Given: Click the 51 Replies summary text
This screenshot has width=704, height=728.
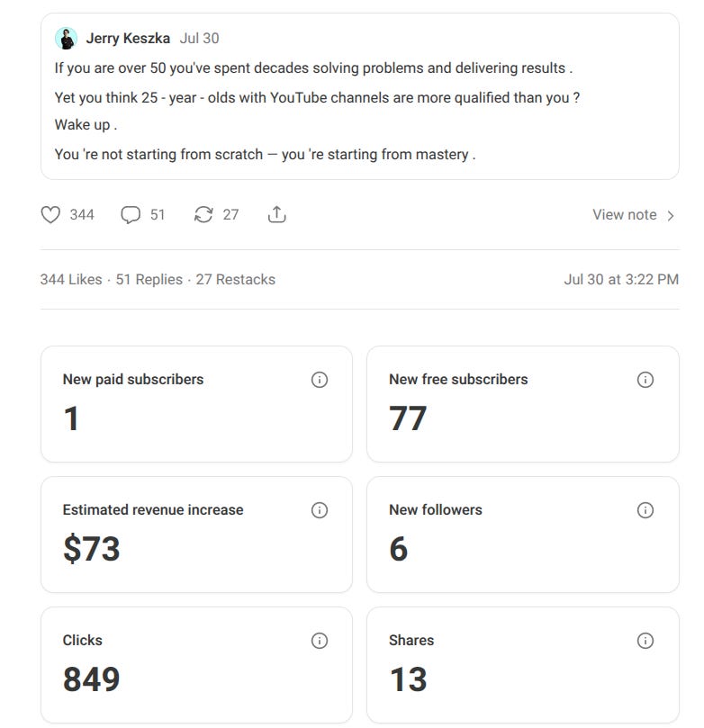Looking at the screenshot, I should (149, 280).
